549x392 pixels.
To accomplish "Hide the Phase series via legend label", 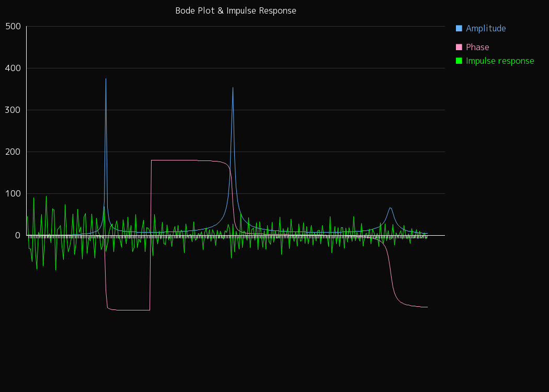I will click(x=477, y=47).
